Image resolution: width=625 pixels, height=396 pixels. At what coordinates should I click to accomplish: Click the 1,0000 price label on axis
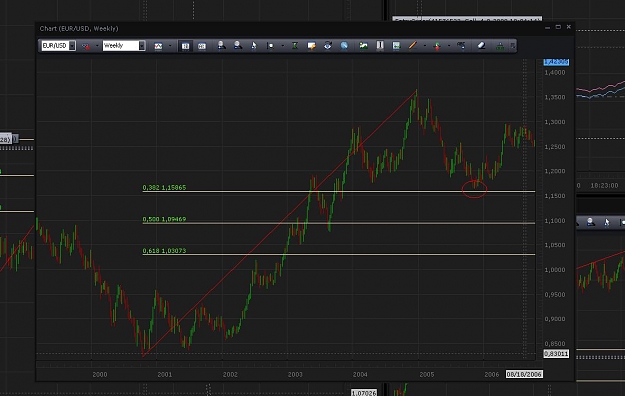pyautogui.click(x=555, y=270)
